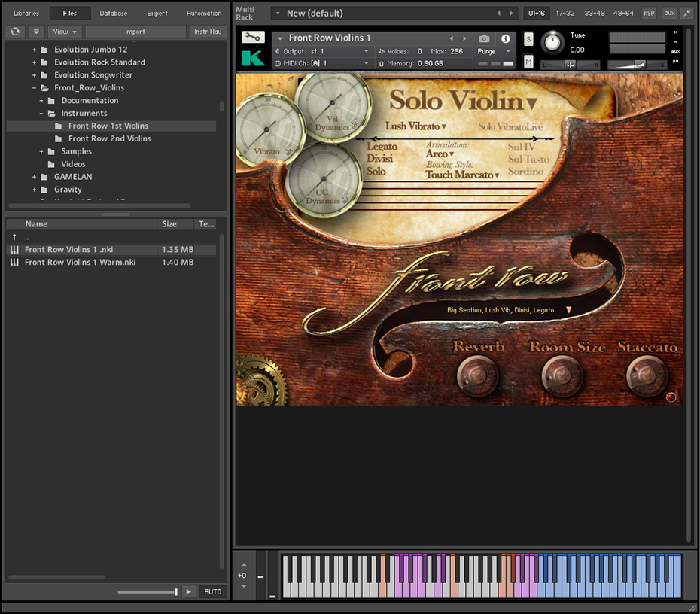Select the 33-48 rack page
This screenshot has width=700, height=614.
595,14
